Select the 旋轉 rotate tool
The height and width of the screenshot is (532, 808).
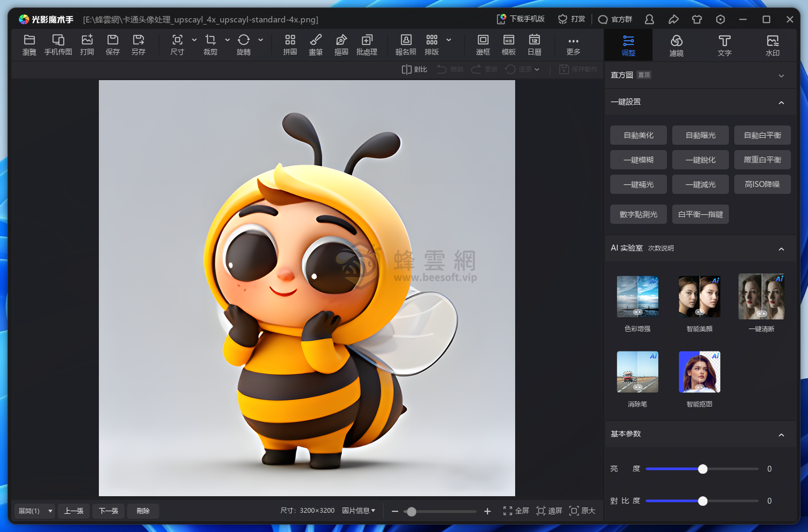point(244,45)
